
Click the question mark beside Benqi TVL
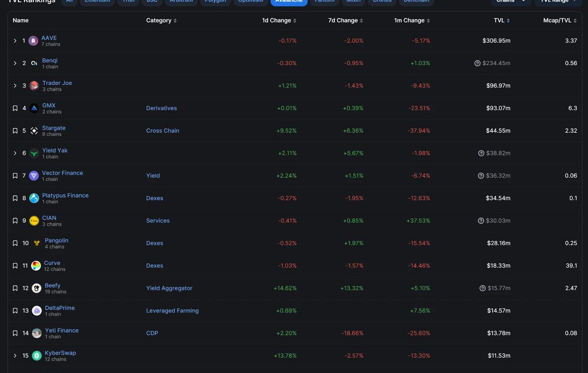coord(477,63)
